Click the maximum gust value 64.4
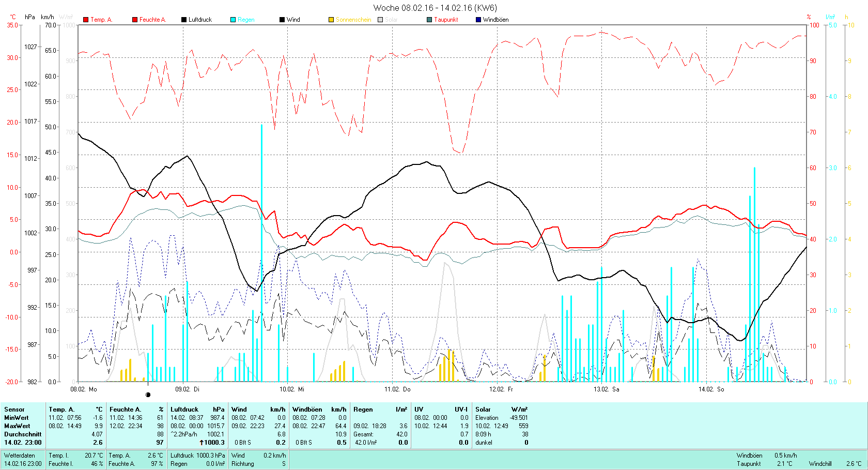 coord(341,426)
